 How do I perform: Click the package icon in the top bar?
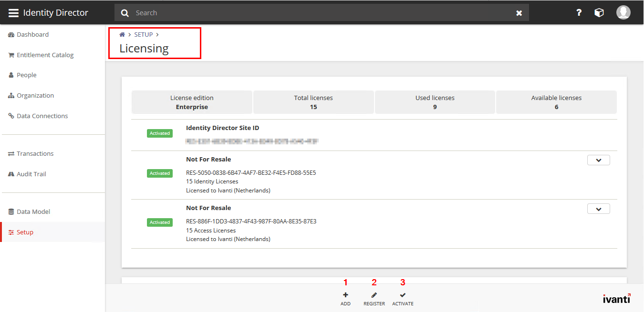(599, 12)
